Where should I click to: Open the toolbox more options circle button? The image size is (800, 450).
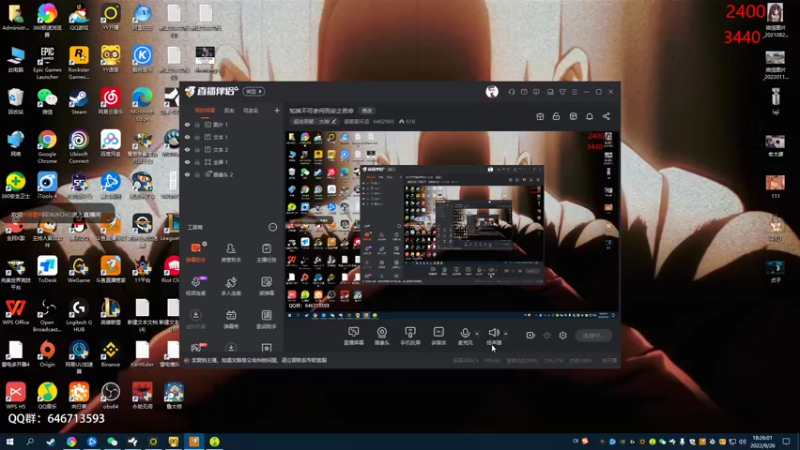272,227
